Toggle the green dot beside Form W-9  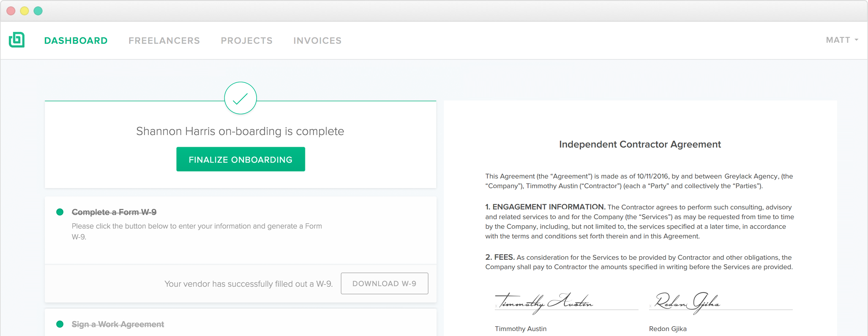tap(60, 212)
